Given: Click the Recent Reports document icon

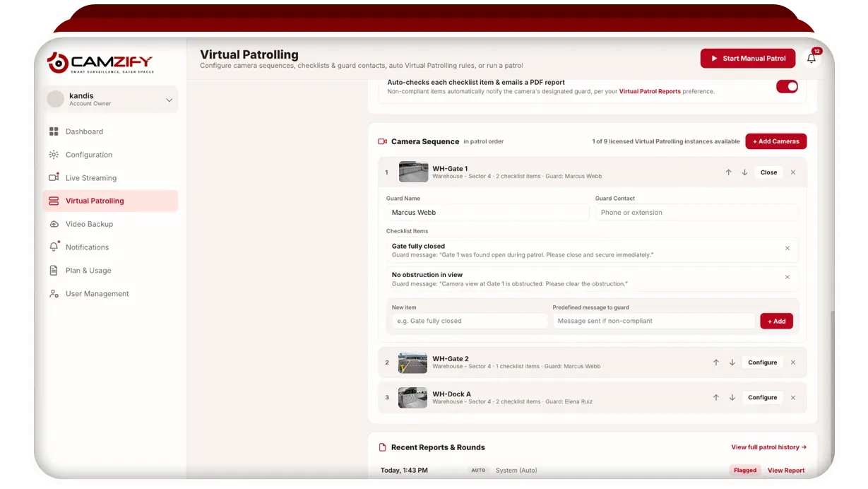Looking at the screenshot, I should pyautogui.click(x=383, y=447).
